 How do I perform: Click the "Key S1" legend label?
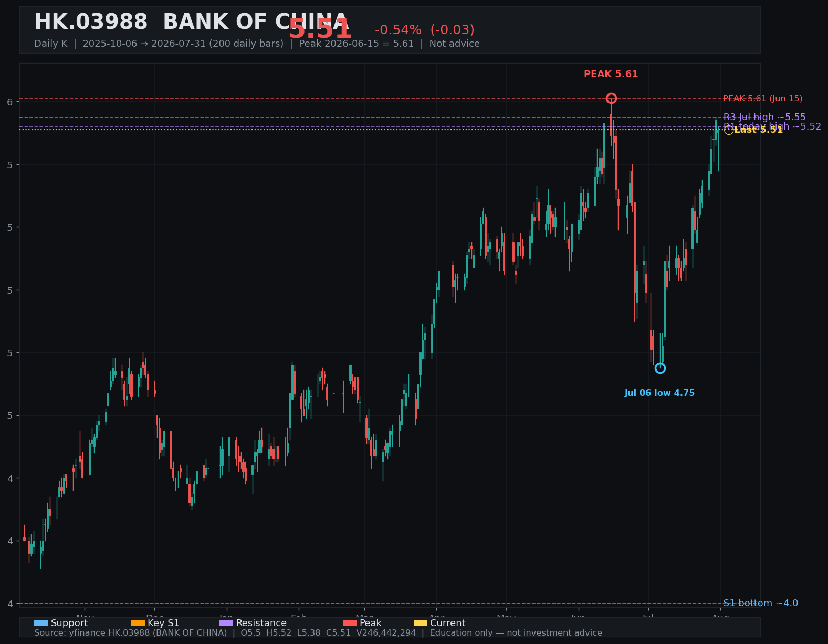[x=163, y=623]
